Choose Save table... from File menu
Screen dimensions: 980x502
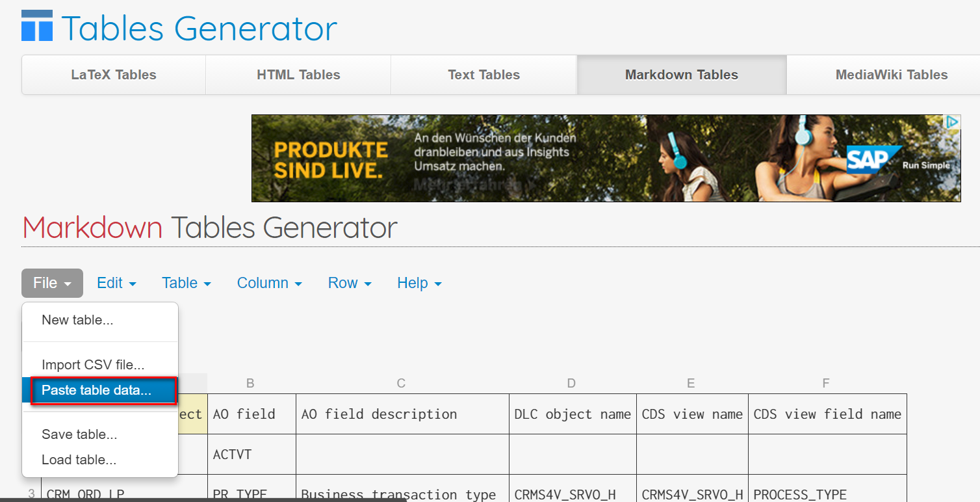[100, 434]
